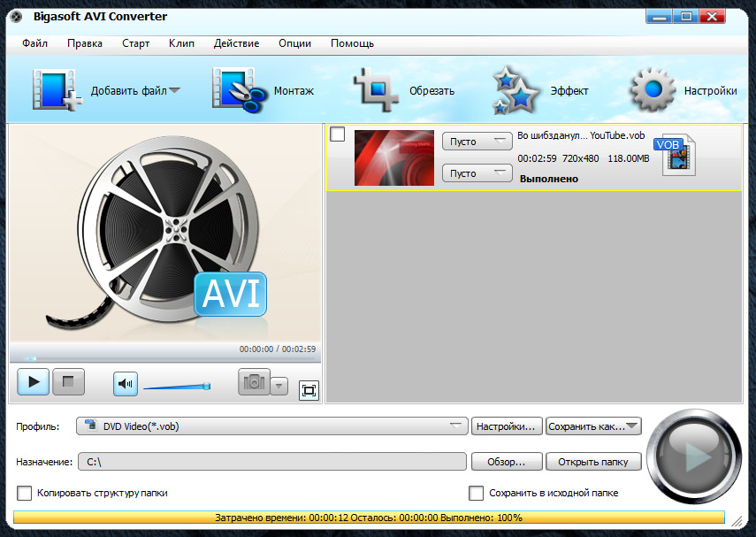Click the VOB output format icon

pyautogui.click(x=675, y=155)
